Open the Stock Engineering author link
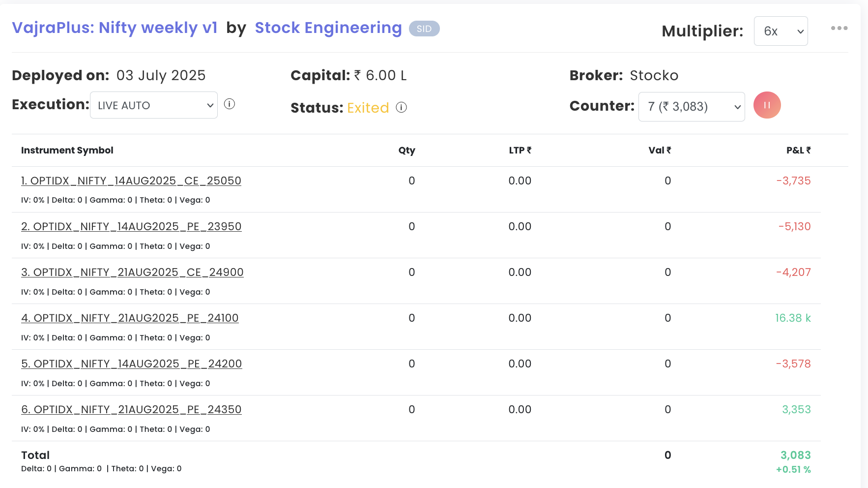 click(x=328, y=28)
